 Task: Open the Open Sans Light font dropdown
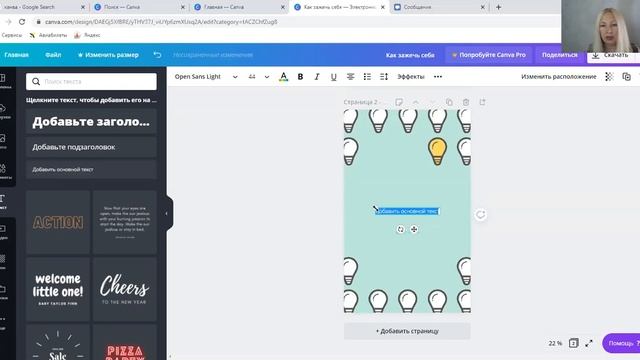[206, 77]
